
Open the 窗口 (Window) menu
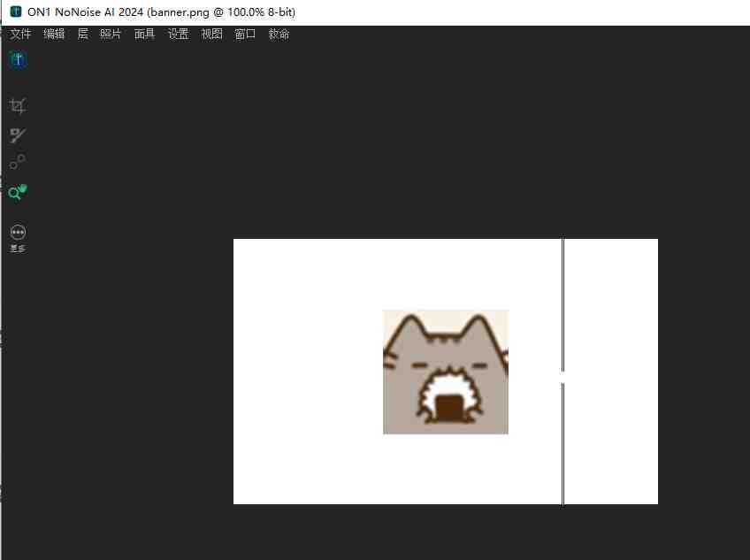245,35
